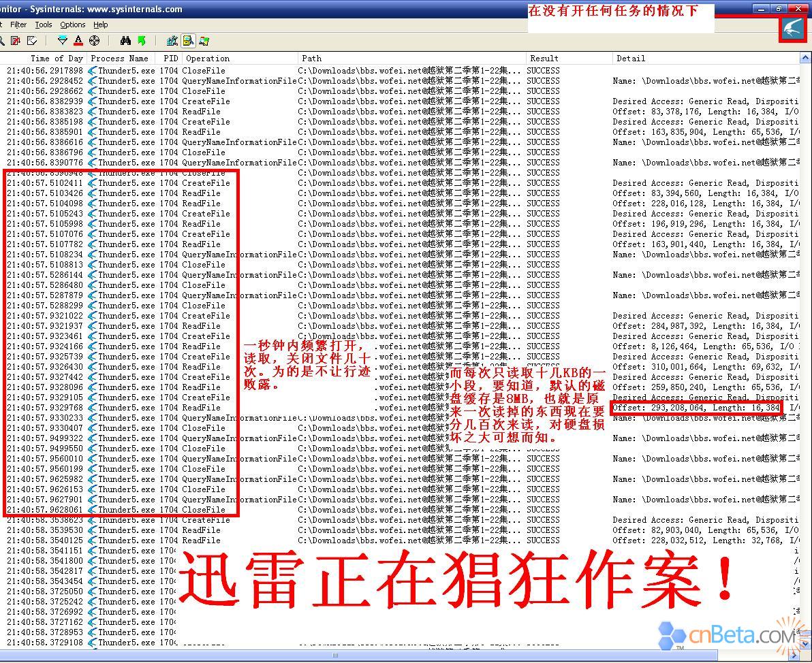Select the row timestamped 21:40:57.5288299

point(400,306)
